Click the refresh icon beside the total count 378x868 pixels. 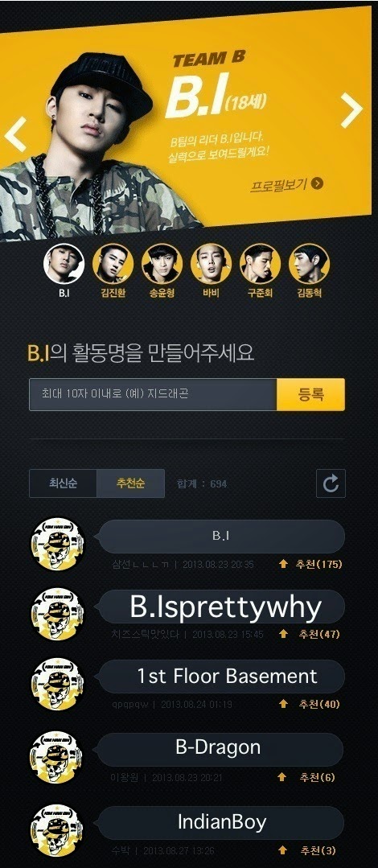coord(331,483)
